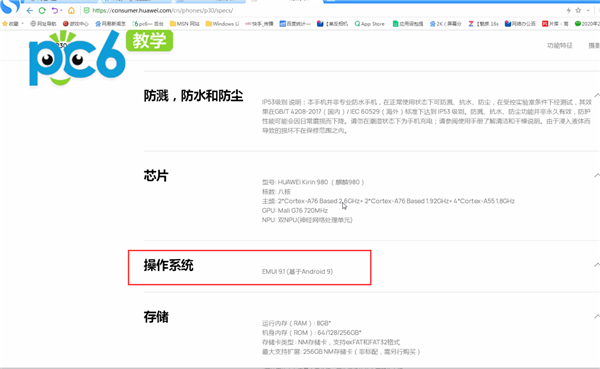Collapse the 芯片 section chevron
Image resolution: width=600 pixels, height=369 pixels.
(597, 175)
